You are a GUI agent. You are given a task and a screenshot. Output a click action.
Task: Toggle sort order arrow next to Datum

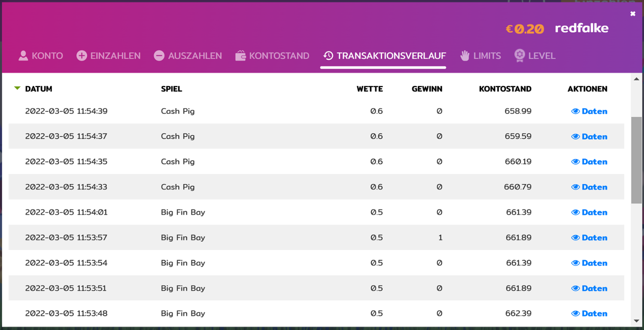17,88
